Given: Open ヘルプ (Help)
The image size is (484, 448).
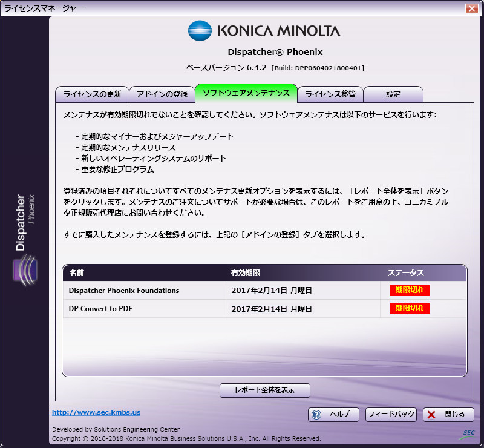Looking at the screenshot, I should [334, 414].
